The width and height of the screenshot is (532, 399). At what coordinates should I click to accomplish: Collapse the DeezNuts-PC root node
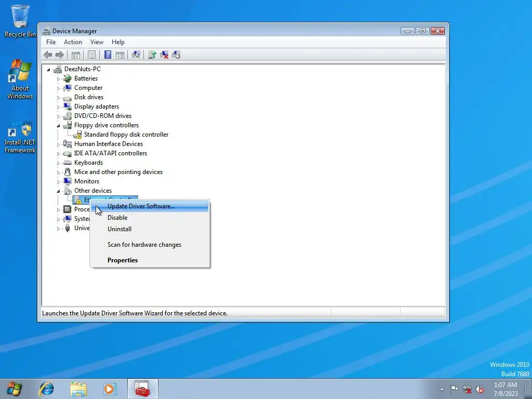click(48, 70)
